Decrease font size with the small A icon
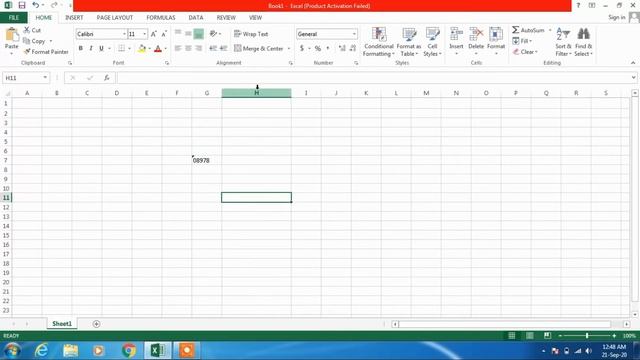The image size is (640, 360). 164,34
